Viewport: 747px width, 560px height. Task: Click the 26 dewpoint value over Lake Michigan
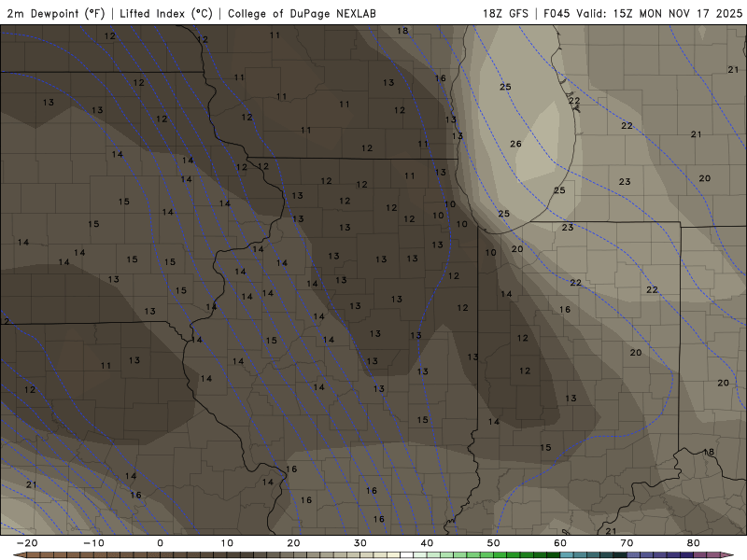515,144
